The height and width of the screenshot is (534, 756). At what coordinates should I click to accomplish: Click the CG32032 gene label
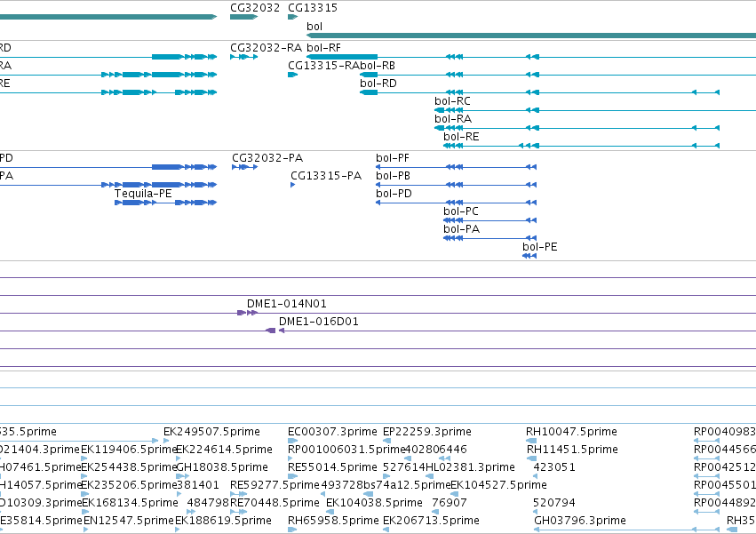(255, 8)
